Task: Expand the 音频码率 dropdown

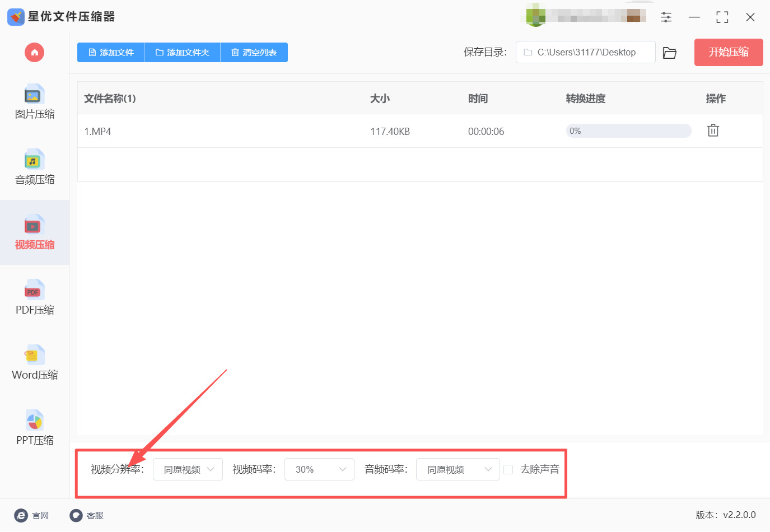Action: (458, 469)
